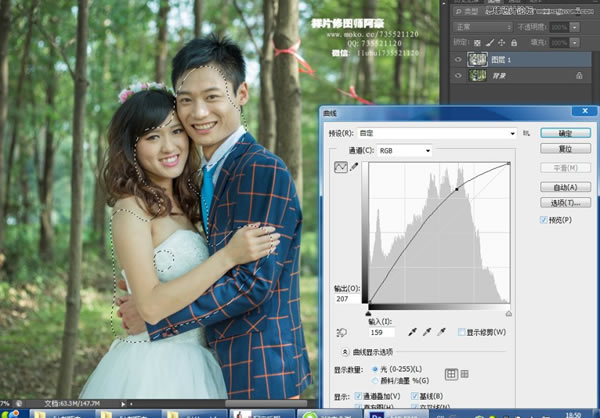Screen dimensions: 600x418
Task: Open the status bar document info arrow
Action: [x=123, y=404]
